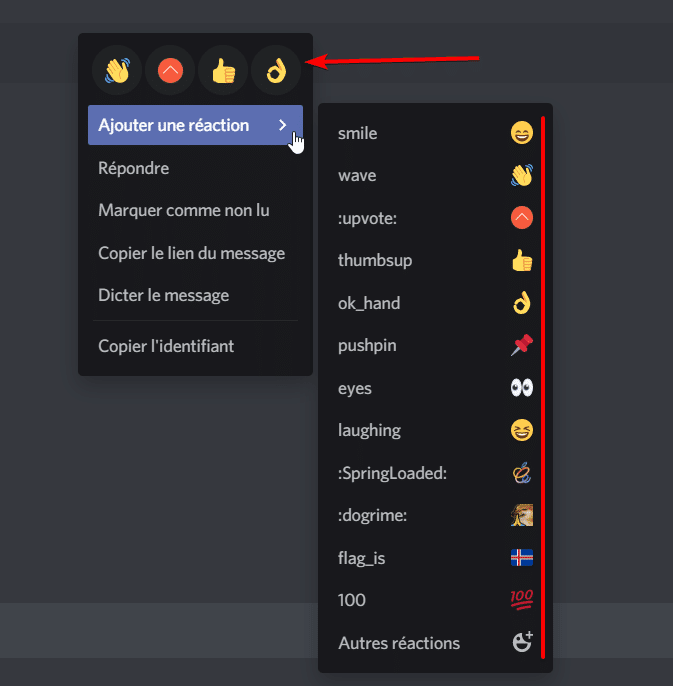Click Copier l'identifiant menu entry

[166, 346]
